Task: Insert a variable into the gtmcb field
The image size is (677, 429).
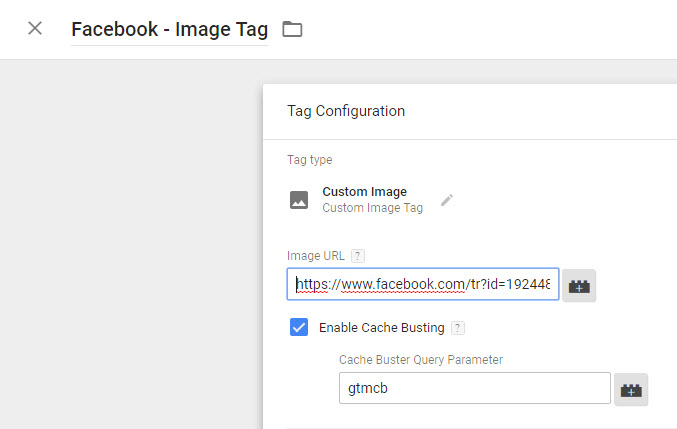Action: click(x=631, y=389)
